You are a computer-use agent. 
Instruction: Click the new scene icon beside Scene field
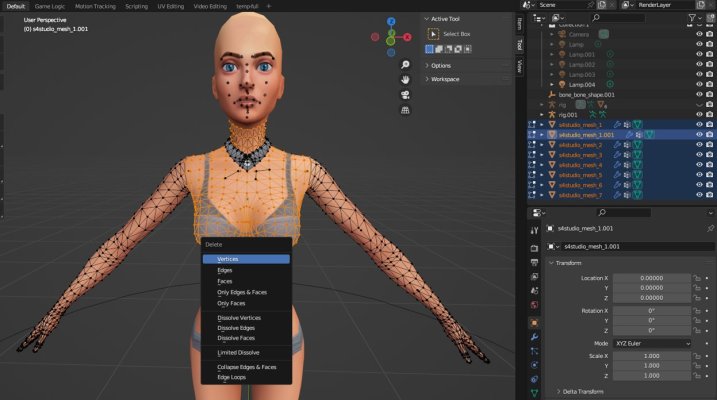[602, 5]
